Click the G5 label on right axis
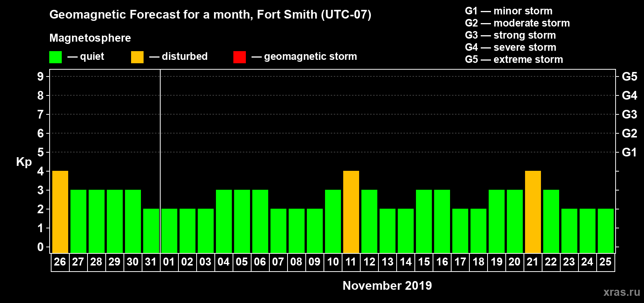The height and width of the screenshot is (303, 644). tap(630, 77)
